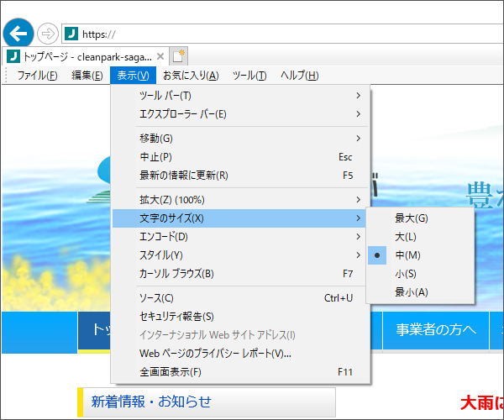
Task: Expand the エンコード(D) submenu
Action: [x=239, y=237]
